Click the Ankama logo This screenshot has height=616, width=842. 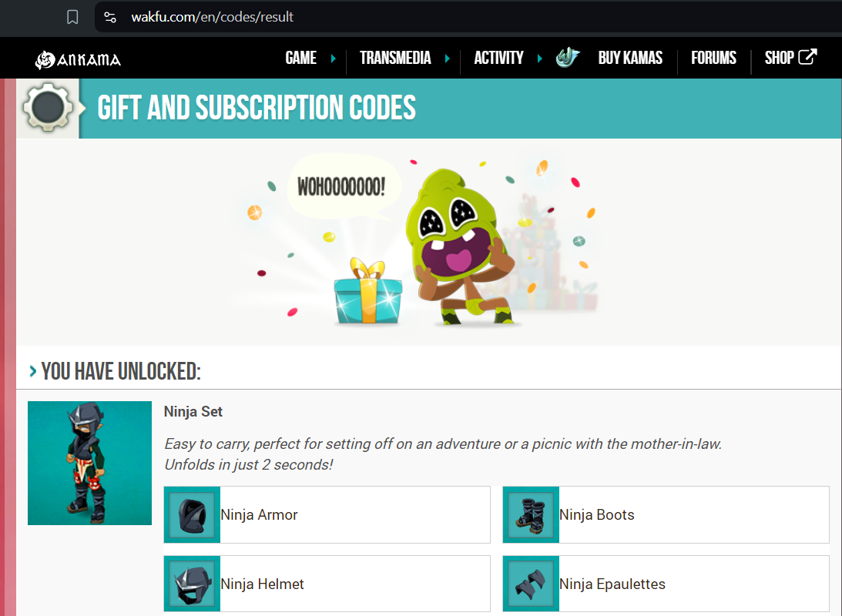point(78,59)
